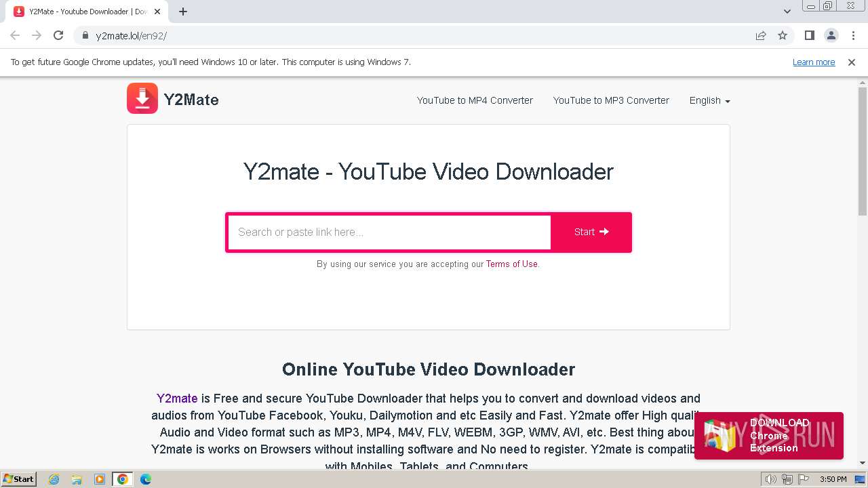Screen dimensions: 868x488
Task: Click the scrollbar down arrow
Action: 863,463
